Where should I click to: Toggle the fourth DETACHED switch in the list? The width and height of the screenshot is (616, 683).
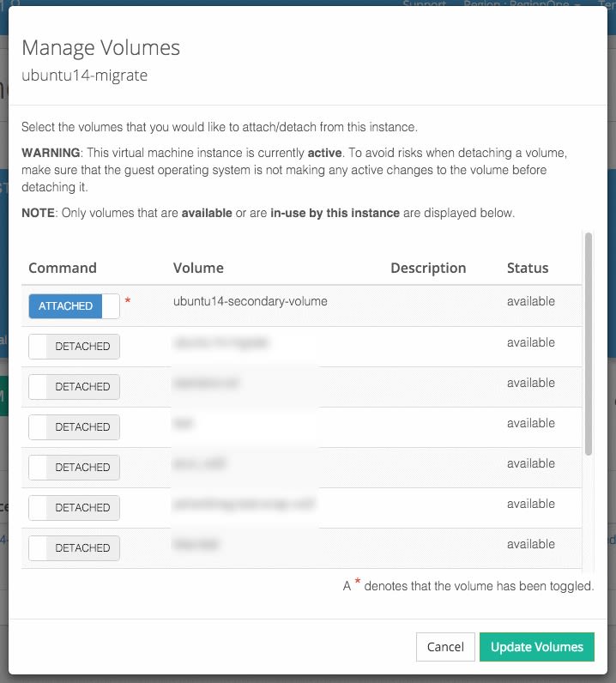tap(74, 468)
